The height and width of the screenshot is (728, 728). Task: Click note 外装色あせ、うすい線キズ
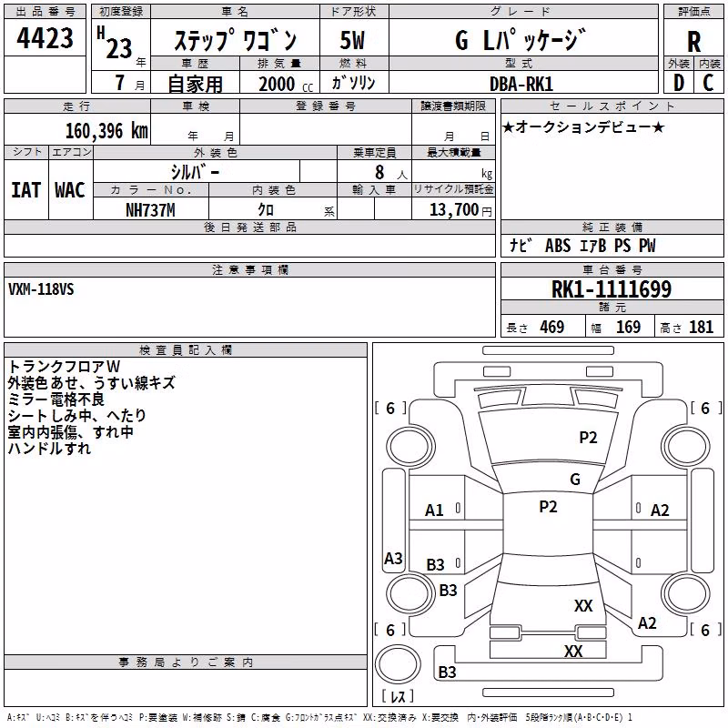tap(92, 382)
